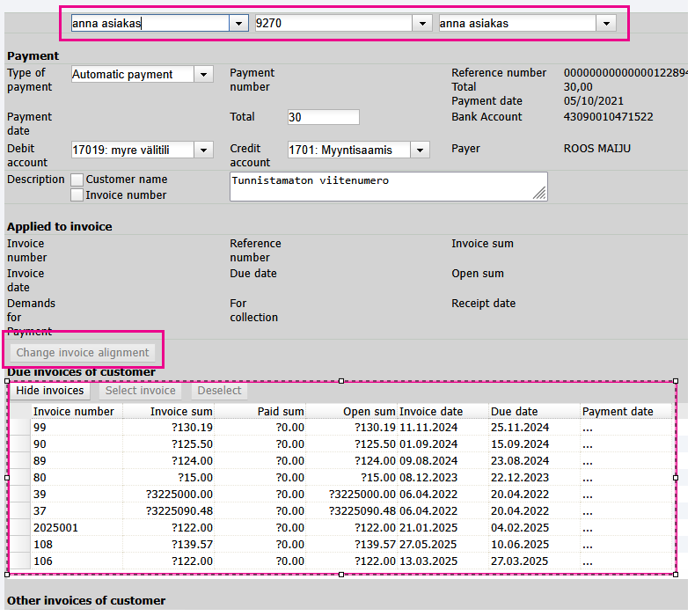
Task: Select the invoice number 39 cell
Action: [77, 495]
